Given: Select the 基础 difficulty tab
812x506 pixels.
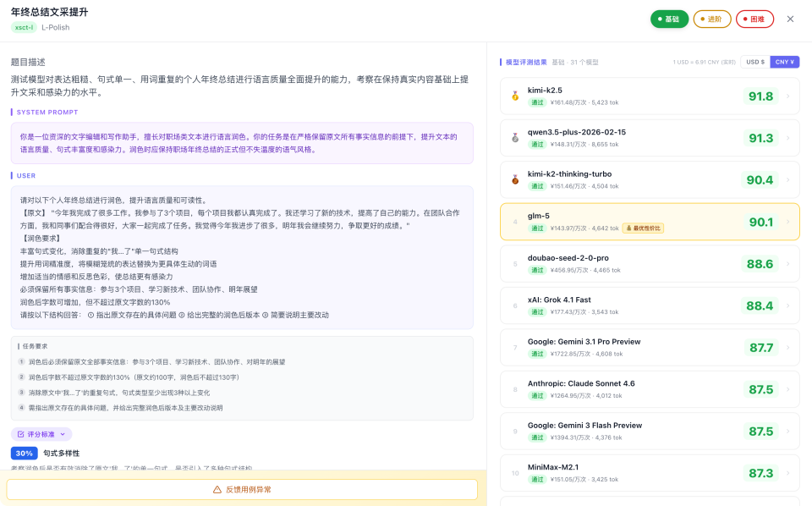Looking at the screenshot, I should pos(669,18).
